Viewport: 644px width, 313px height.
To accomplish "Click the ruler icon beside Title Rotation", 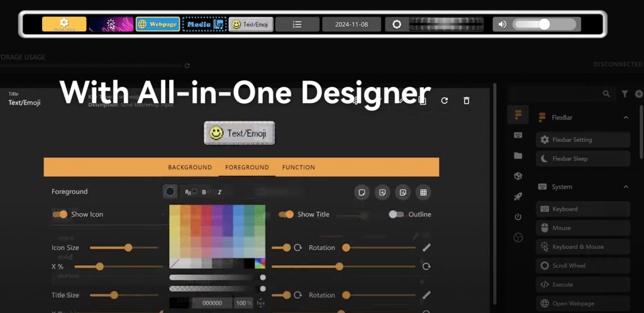I will click(427, 295).
